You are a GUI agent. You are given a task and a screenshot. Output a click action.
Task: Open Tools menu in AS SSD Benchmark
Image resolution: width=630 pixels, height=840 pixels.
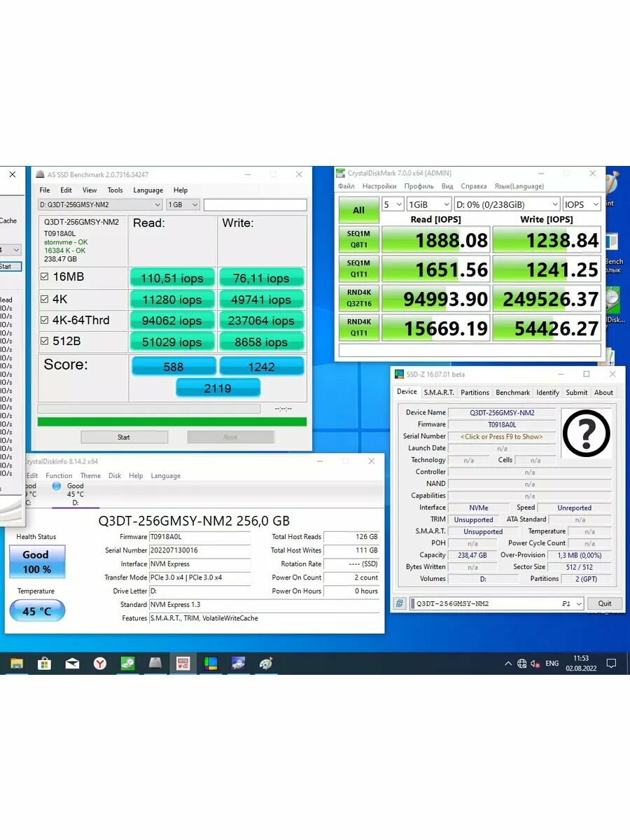click(115, 190)
